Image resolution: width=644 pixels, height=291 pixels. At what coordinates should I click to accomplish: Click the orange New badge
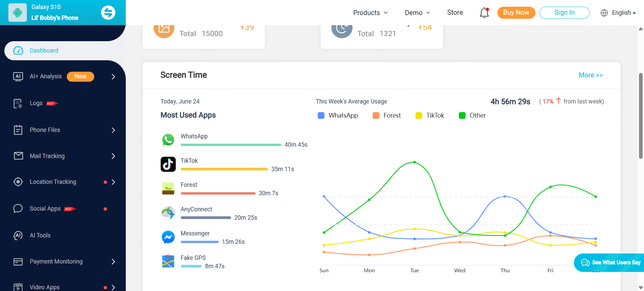coord(80,76)
